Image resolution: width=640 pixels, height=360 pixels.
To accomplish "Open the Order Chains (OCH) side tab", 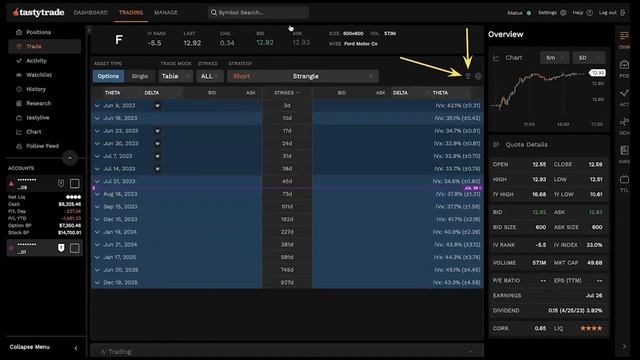I will tap(624, 127).
